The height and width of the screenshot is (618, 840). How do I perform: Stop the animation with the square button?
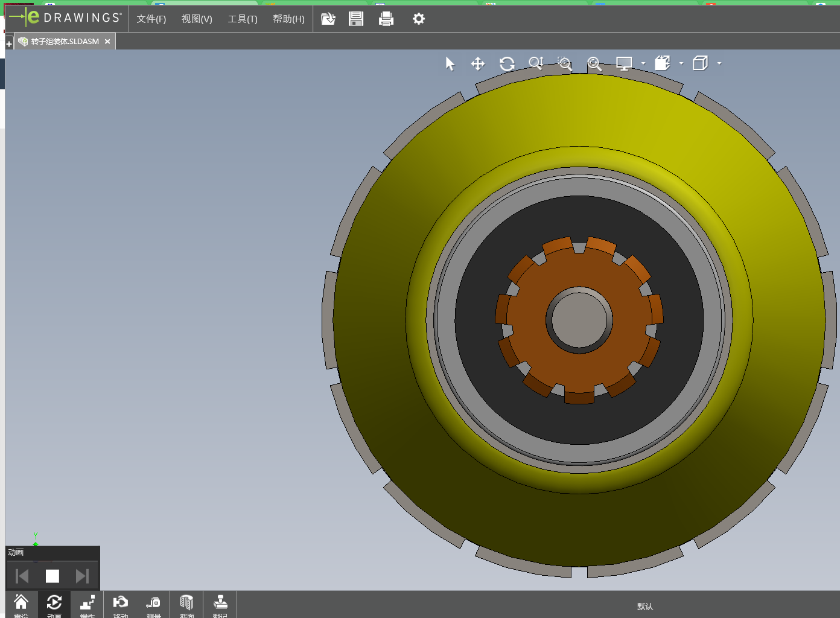[x=52, y=576]
